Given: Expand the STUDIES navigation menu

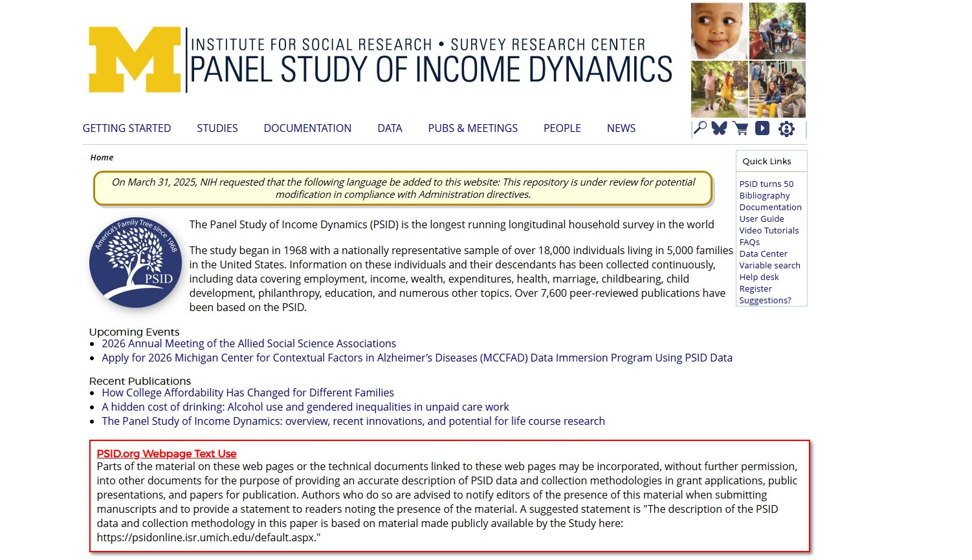Looking at the screenshot, I should 217,128.
